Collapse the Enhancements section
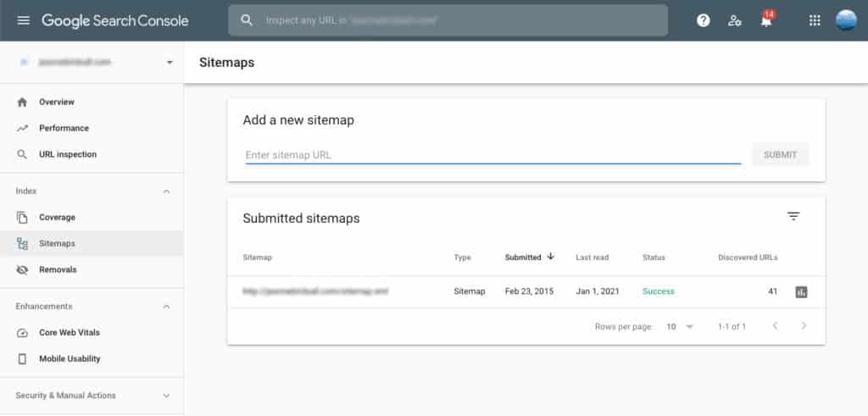Screen dimensions: 868x416 (x=166, y=307)
